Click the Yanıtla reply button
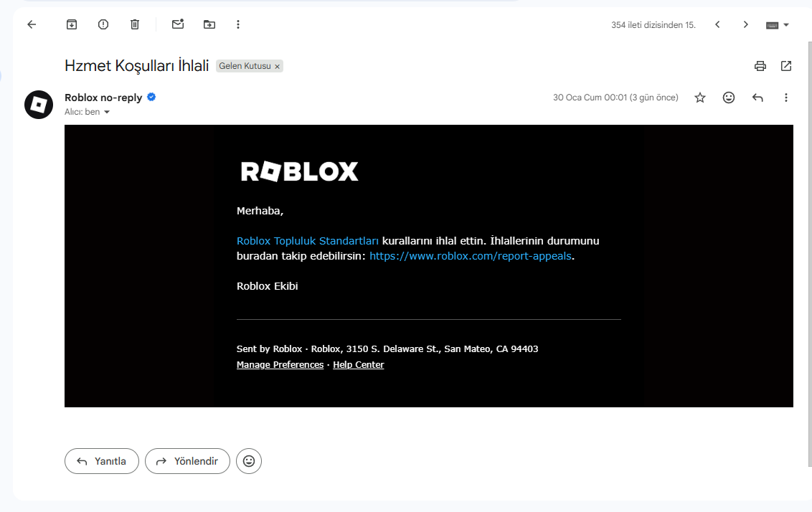 pos(102,461)
